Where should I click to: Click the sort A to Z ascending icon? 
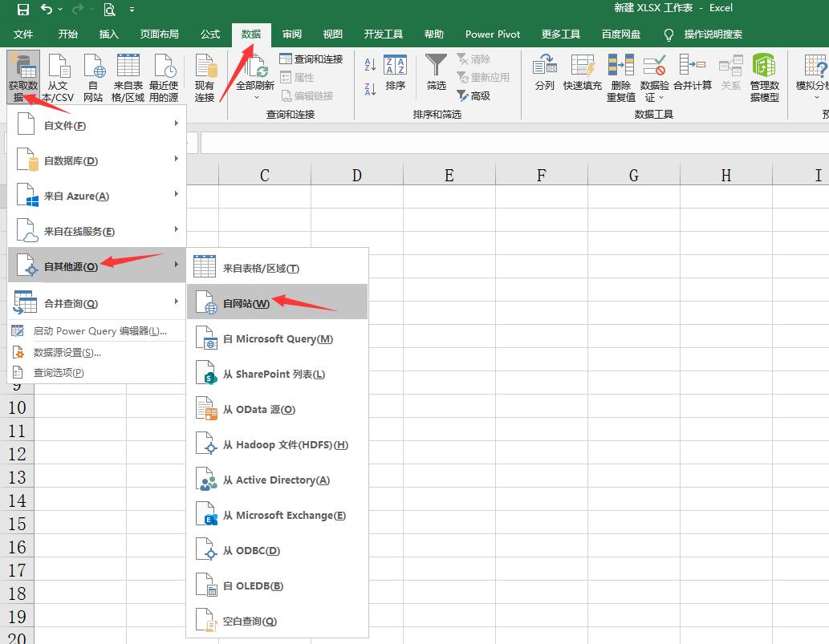click(370, 65)
